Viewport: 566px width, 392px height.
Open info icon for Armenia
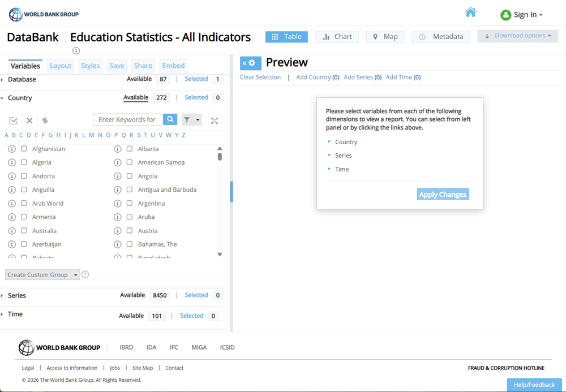point(12,217)
